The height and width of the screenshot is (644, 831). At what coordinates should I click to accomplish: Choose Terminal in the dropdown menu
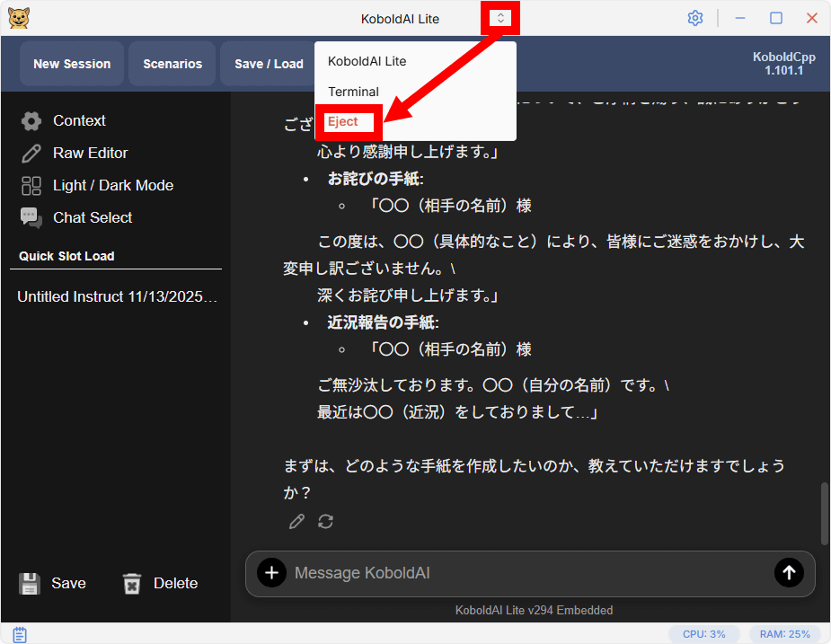click(353, 92)
